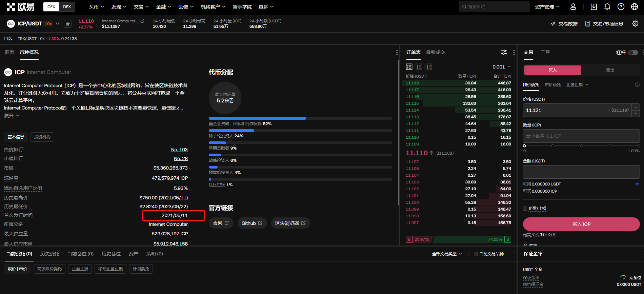This screenshot has height=294, width=644.
Task: Switch to 最新成交 recent trades tab
Action: click(436, 52)
